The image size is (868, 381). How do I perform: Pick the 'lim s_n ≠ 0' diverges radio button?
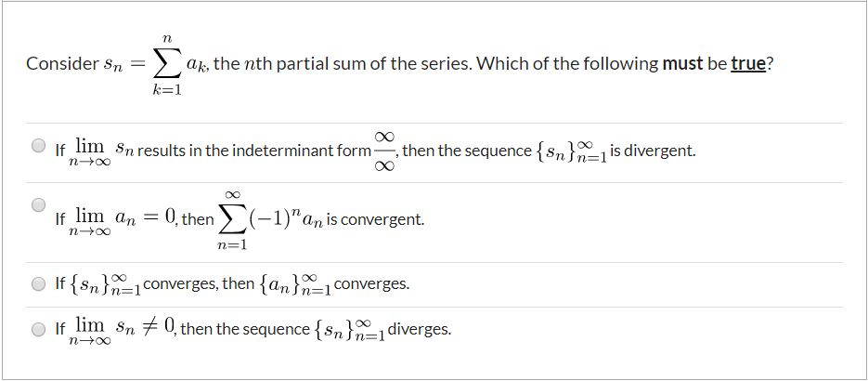38,329
